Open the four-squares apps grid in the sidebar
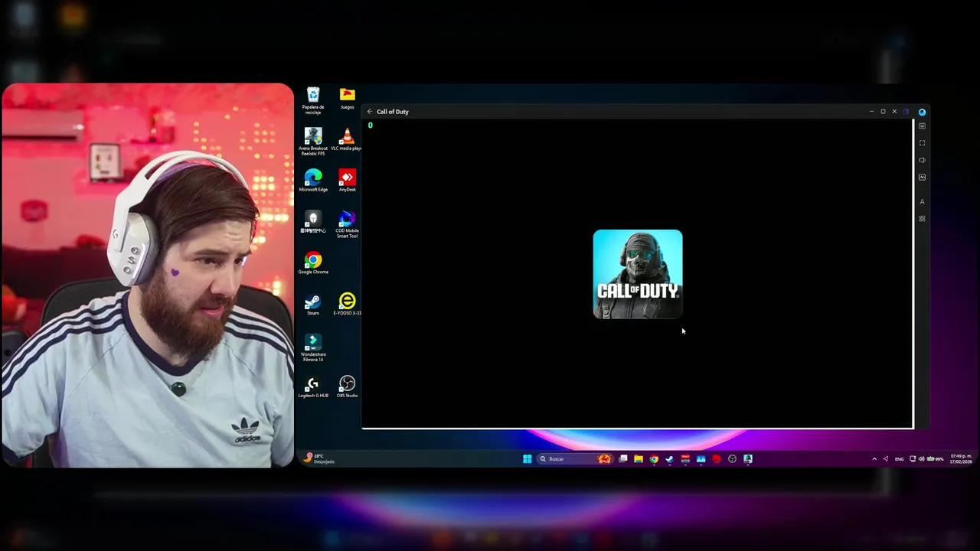Viewport: 980px width, 551px height. 922,219
